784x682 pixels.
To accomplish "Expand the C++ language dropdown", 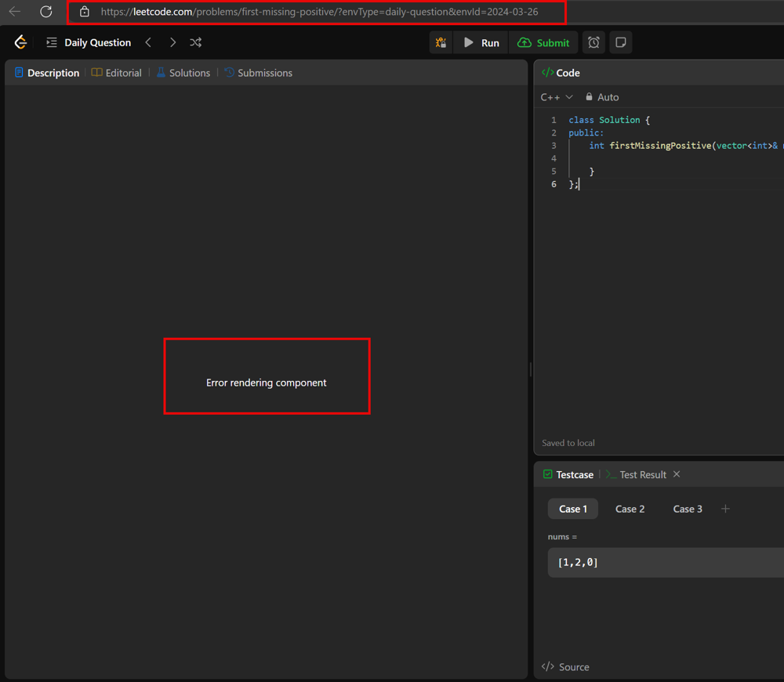I will click(557, 97).
